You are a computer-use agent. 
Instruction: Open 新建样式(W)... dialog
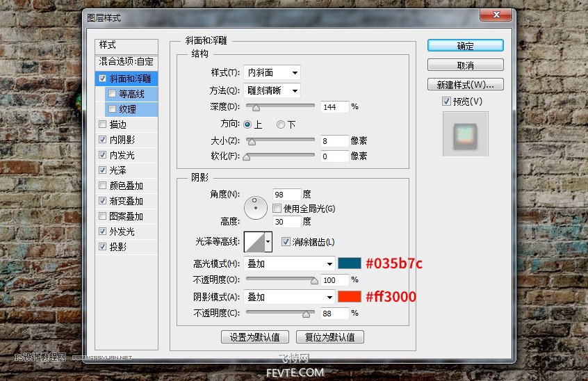click(466, 85)
